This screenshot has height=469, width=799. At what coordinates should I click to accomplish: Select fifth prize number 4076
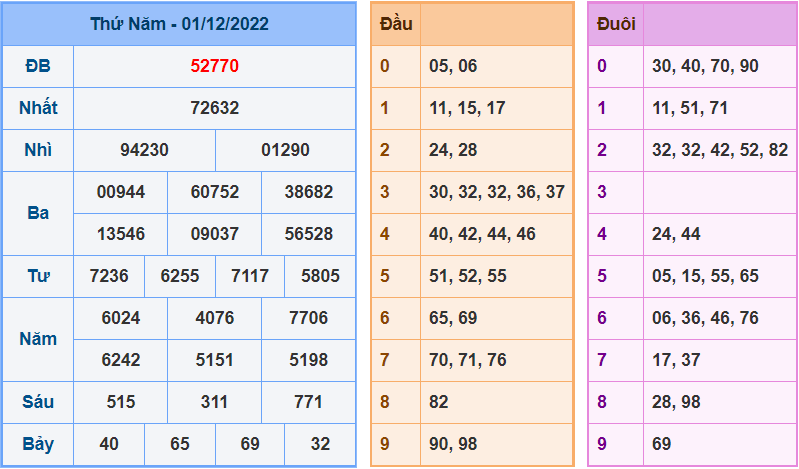(x=215, y=318)
